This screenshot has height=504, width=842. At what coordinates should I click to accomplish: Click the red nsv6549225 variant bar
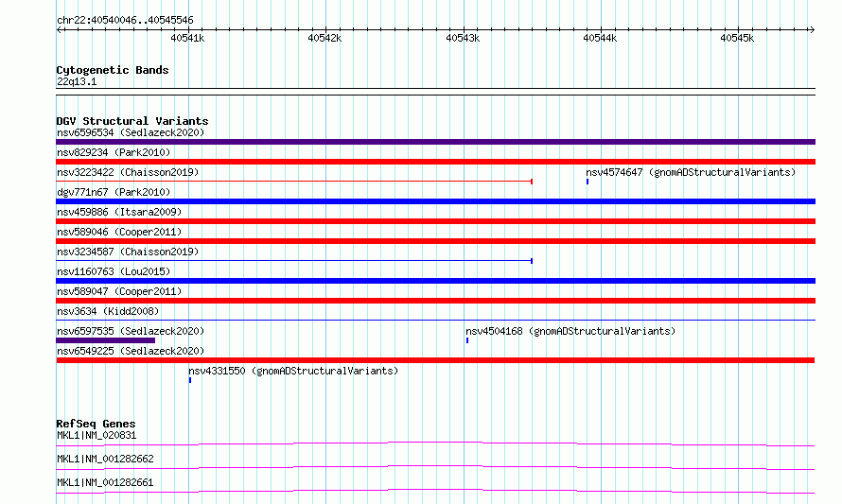coord(435,360)
